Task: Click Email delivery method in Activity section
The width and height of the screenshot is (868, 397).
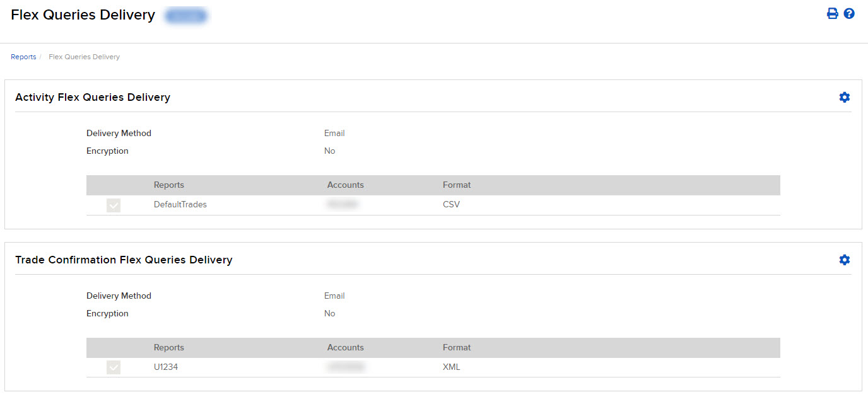Action: (334, 133)
